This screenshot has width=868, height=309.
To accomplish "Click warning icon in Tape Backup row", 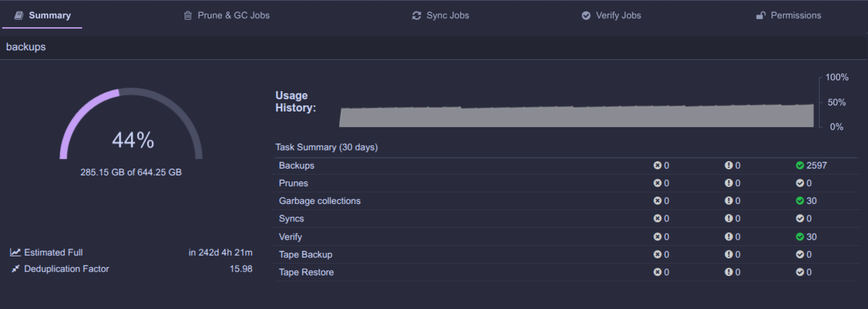I will (728, 255).
